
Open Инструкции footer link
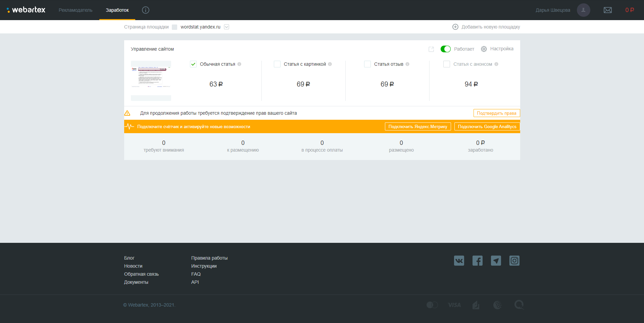coord(204,266)
